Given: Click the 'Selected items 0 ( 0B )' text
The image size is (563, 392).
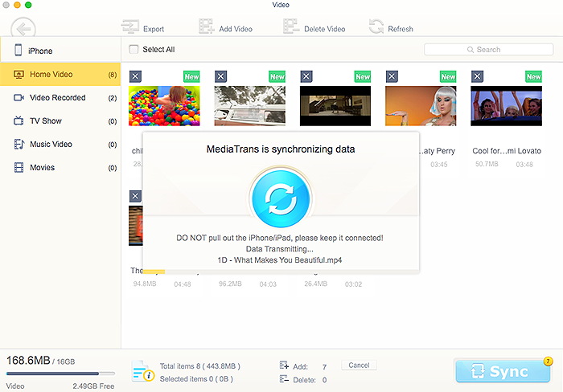Looking at the screenshot, I should pyautogui.click(x=196, y=379).
